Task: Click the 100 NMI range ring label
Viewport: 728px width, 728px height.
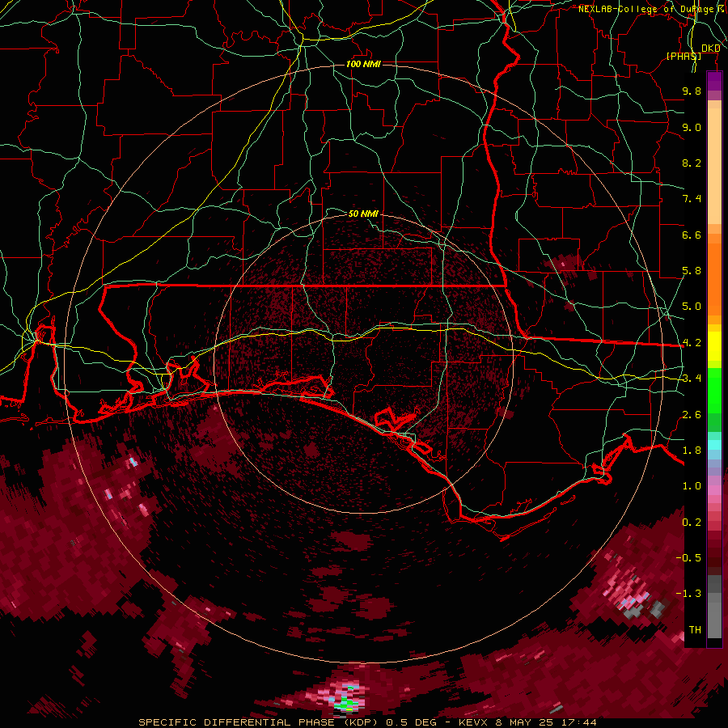Action: click(x=363, y=64)
